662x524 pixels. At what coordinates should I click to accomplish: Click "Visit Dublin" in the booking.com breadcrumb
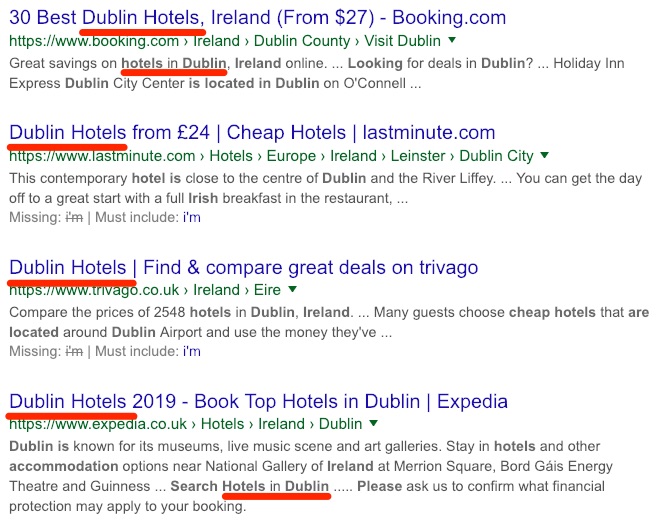(x=402, y=41)
